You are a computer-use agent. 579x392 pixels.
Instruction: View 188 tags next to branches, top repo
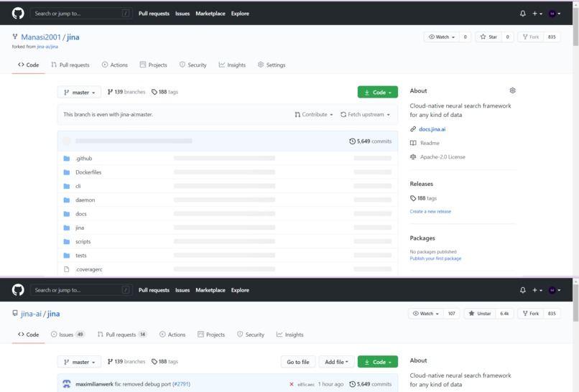[165, 92]
